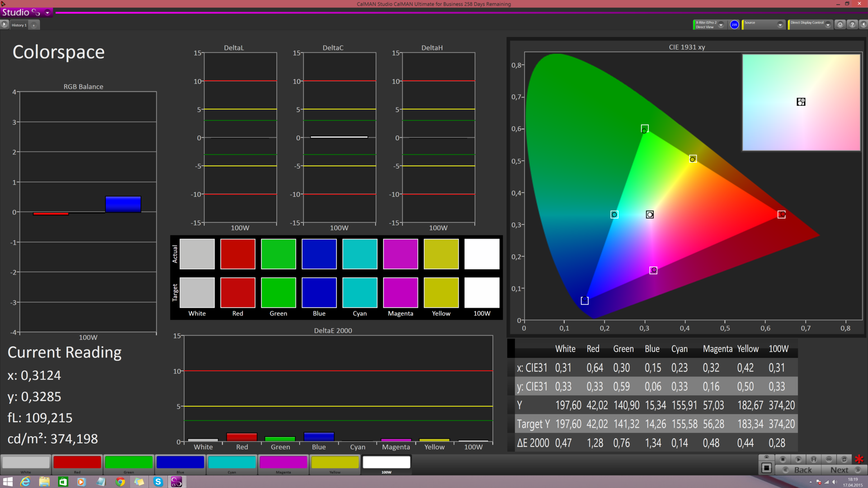Select the Cyan pattern swatch in bottom strip
Screen dimensions: 868x488
232,463
